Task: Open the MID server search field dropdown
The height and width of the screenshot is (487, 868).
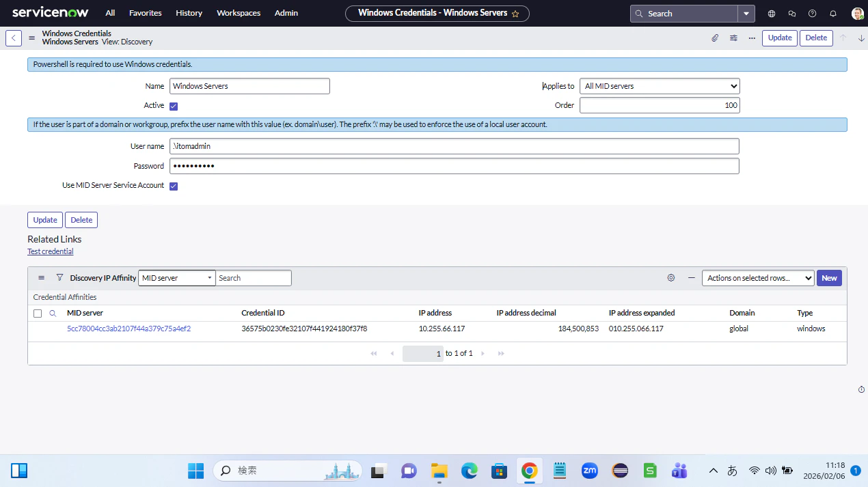Action: [x=177, y=278]
